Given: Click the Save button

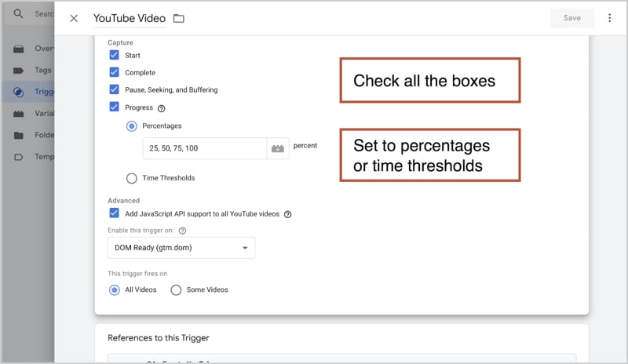Looking at the screenshot, I should 572,18.
